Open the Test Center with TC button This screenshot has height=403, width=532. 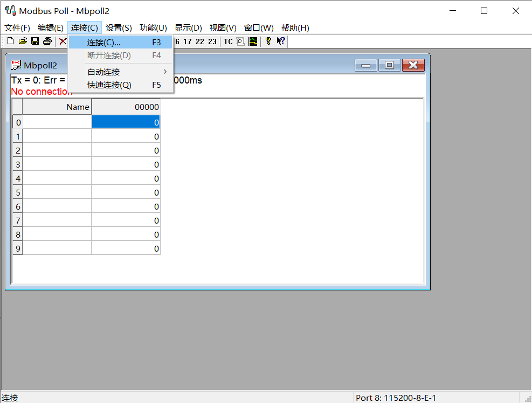[x=227, y=41]
